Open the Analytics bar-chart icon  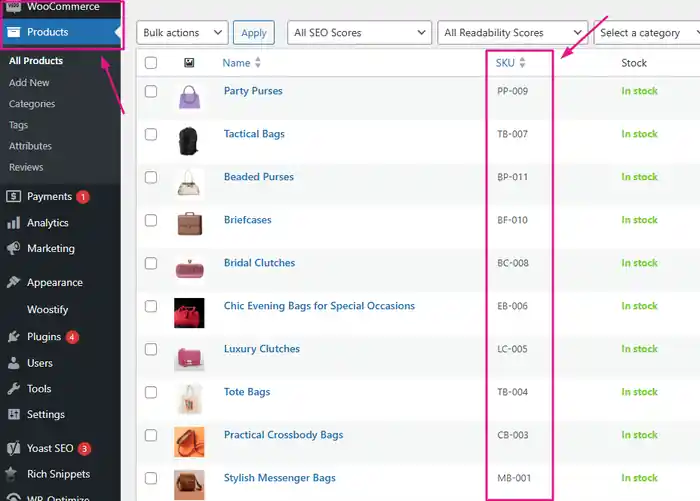click(x=13, y=222)
